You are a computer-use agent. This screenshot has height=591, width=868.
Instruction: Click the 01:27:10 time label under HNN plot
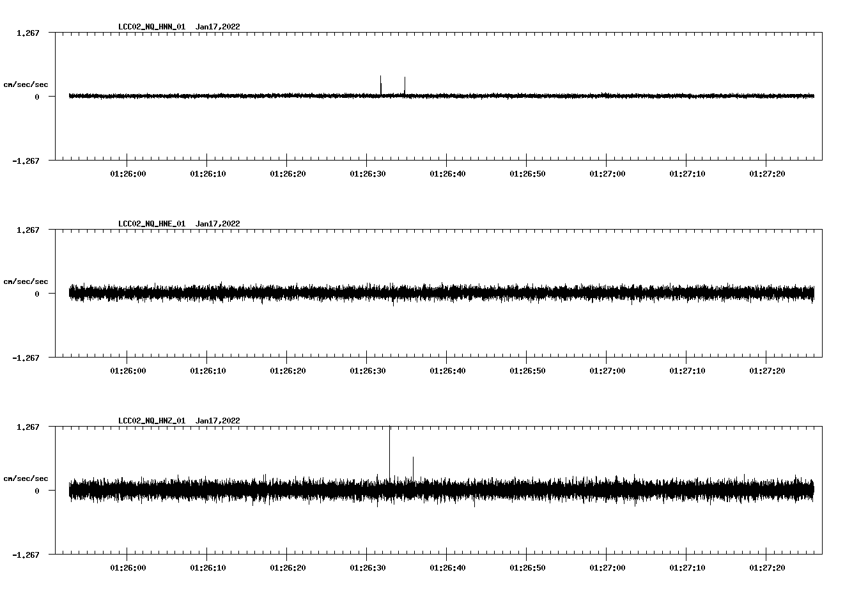tap(687, 174)
